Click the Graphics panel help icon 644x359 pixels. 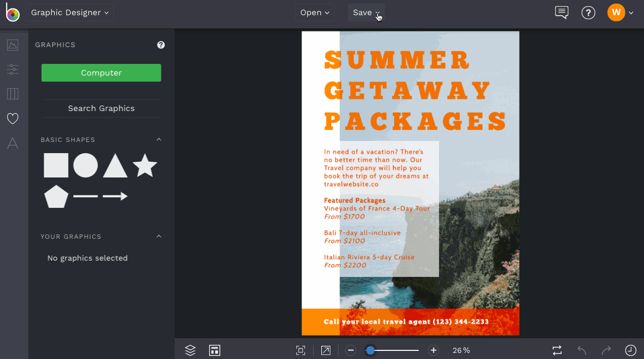click(161, 45)
